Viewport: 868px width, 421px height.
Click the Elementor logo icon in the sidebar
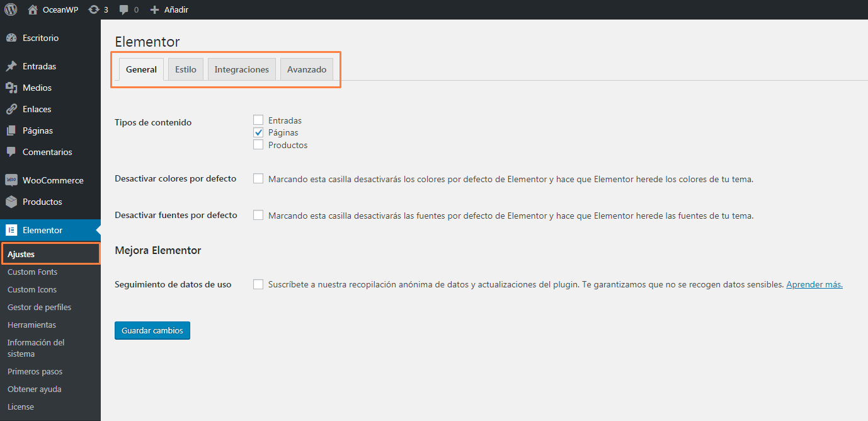pos(11,230)
